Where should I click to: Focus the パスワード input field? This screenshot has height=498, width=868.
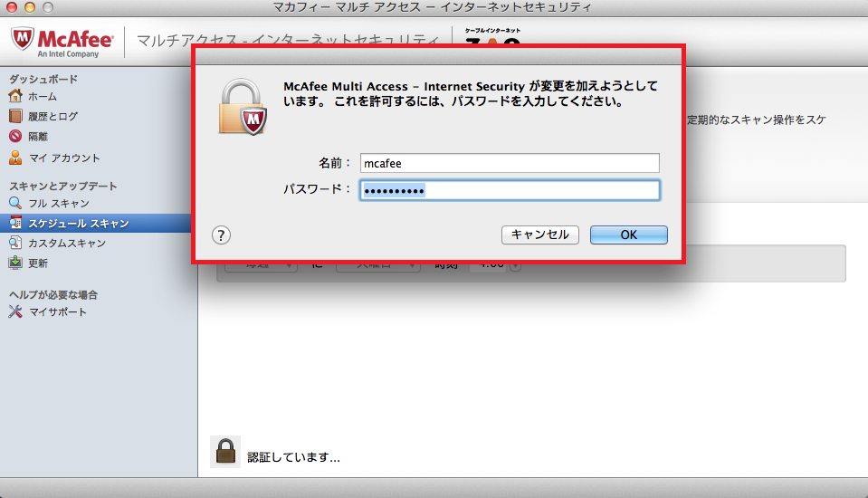[510, 190]
